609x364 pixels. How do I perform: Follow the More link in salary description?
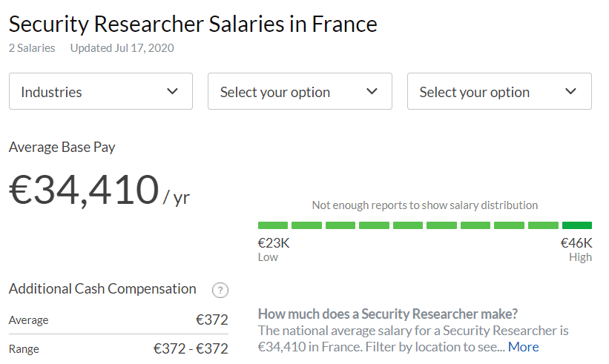523,346
